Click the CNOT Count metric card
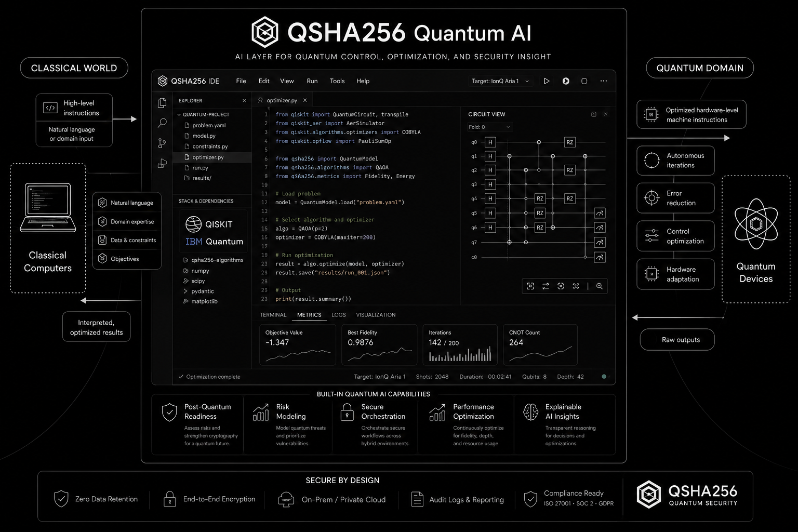 [540, 344]
